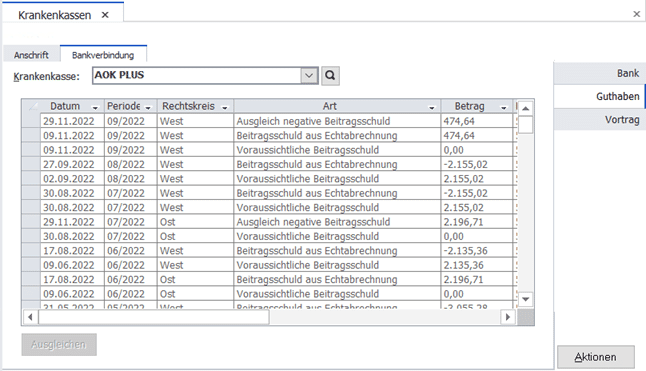Click the Ost cell in the 30.08.2022 row
The height and width of the screenshot is (371, 646).
(x=195, y=236)
